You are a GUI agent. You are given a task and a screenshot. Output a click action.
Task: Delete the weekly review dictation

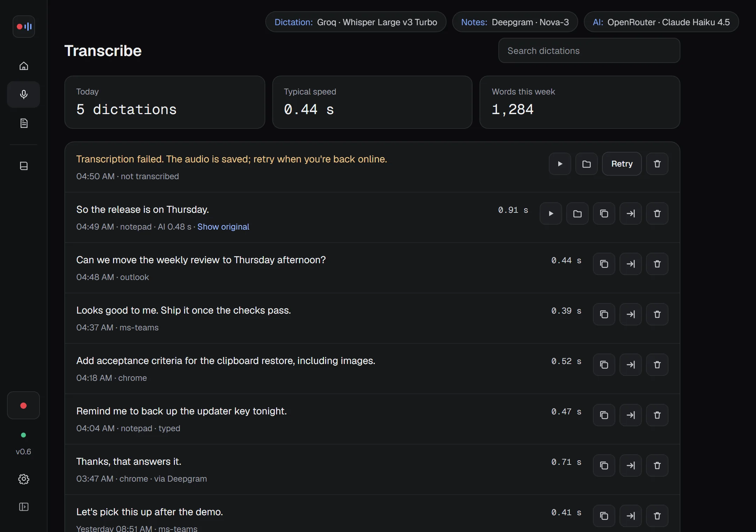coord(657,264)
